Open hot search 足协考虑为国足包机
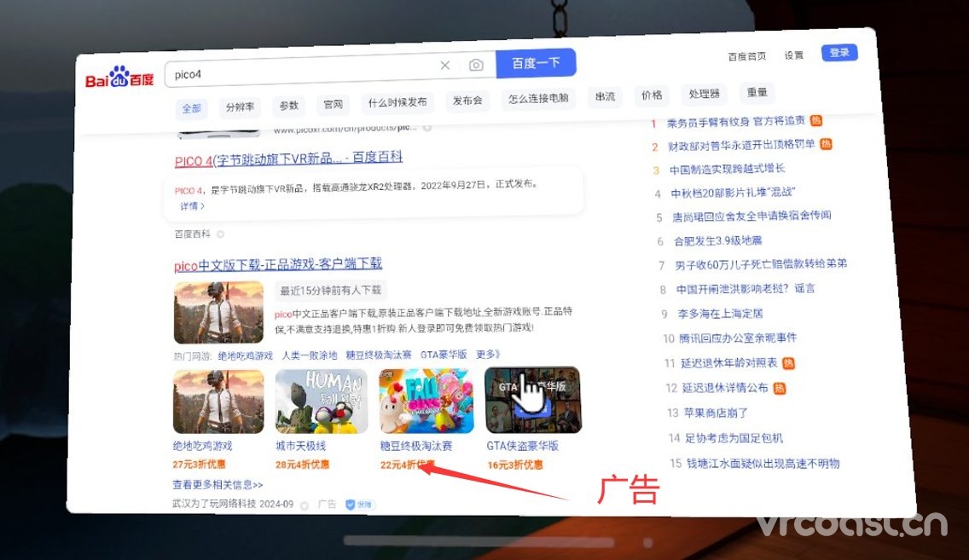969x560 pixels. pos(734,438)
